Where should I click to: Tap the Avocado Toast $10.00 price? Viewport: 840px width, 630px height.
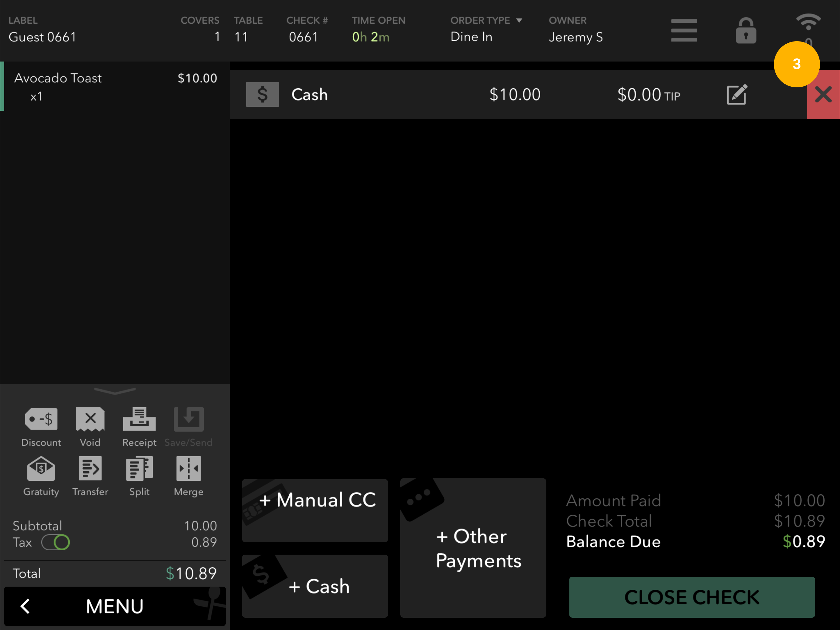(x=197, y=78)
